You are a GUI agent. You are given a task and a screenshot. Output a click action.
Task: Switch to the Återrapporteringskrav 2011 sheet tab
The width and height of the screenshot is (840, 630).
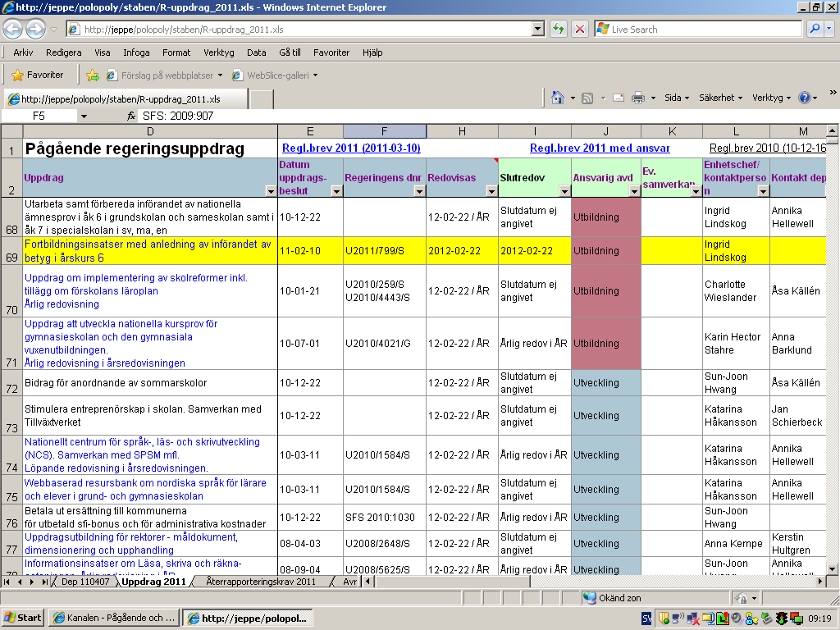pyautogui.click(x=261, y=582)
